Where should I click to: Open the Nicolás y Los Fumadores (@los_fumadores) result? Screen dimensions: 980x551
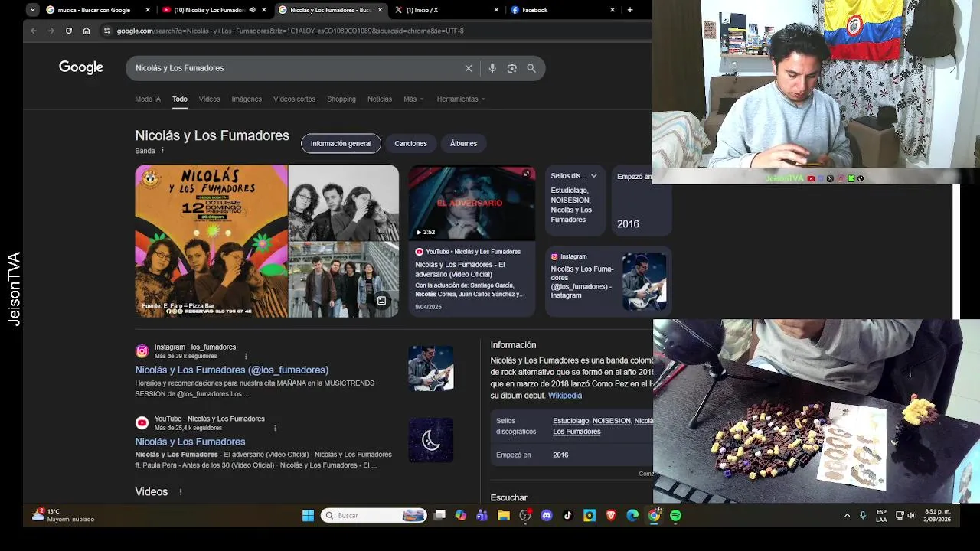point(232,370)
